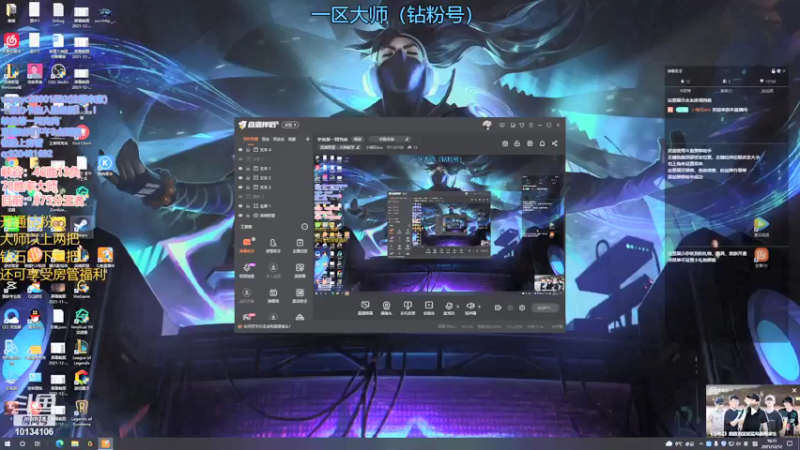Viewport: 800px width, 450px height.
Task: Open the mode dropdown beside the app logo
Action: coord(291,125)
